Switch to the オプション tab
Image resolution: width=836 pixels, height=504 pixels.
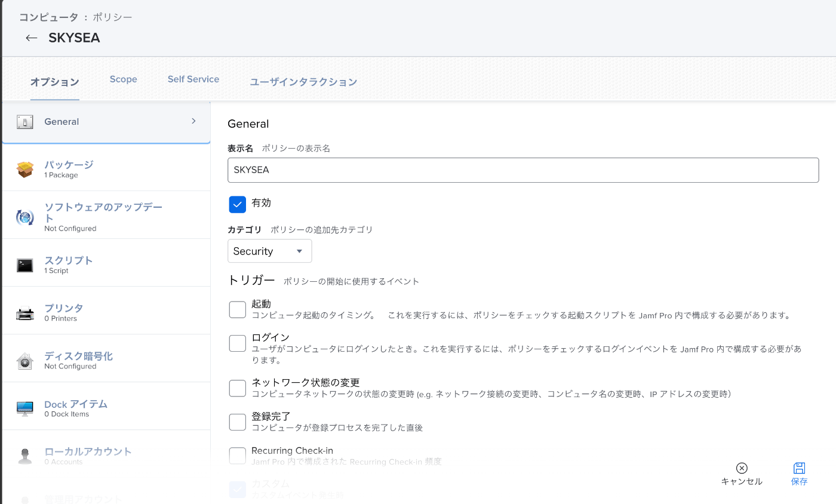pyautogui.click(x=55, y=82)
